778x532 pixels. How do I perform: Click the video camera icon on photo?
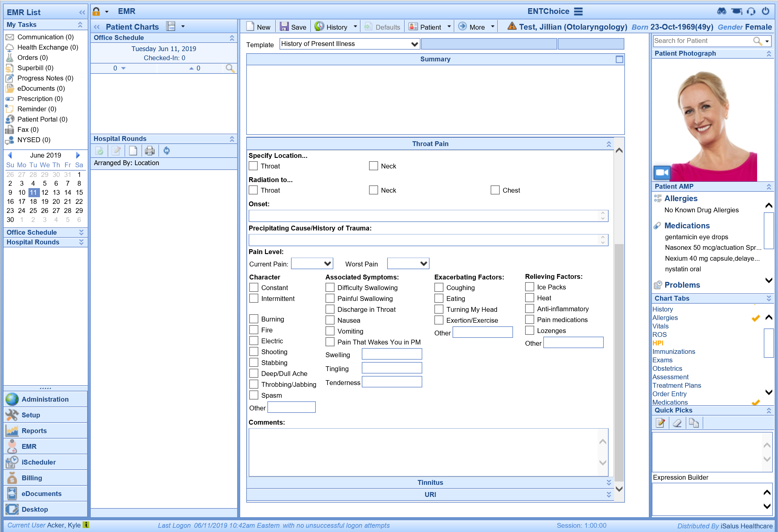point(662,173)
